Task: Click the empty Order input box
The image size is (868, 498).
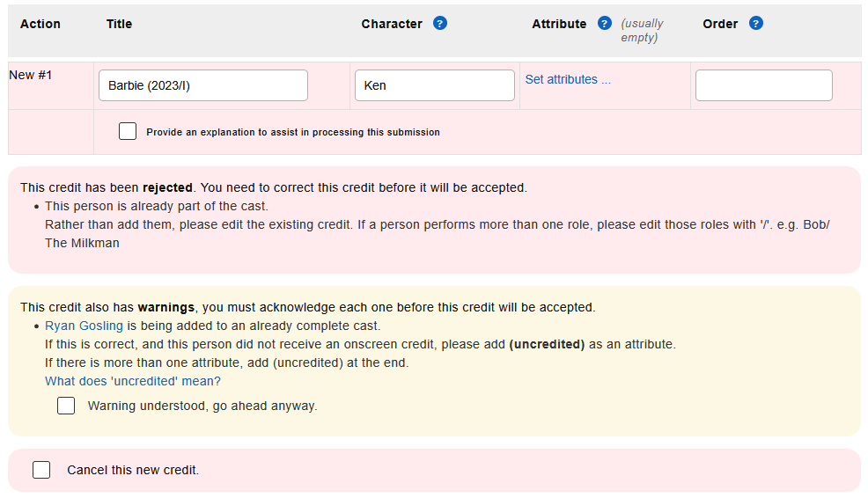Action: click(x=763, y=85)
